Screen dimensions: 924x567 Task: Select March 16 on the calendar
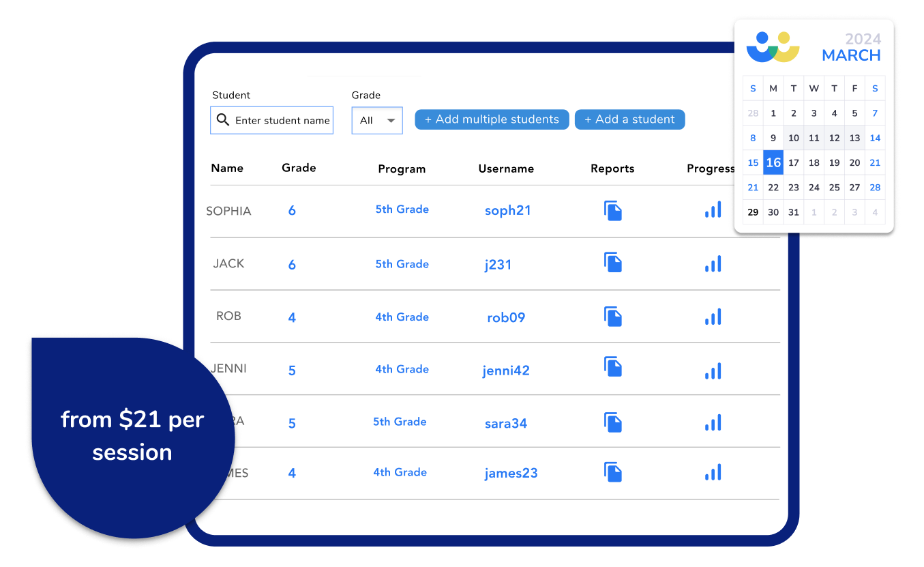coord(773,163)
